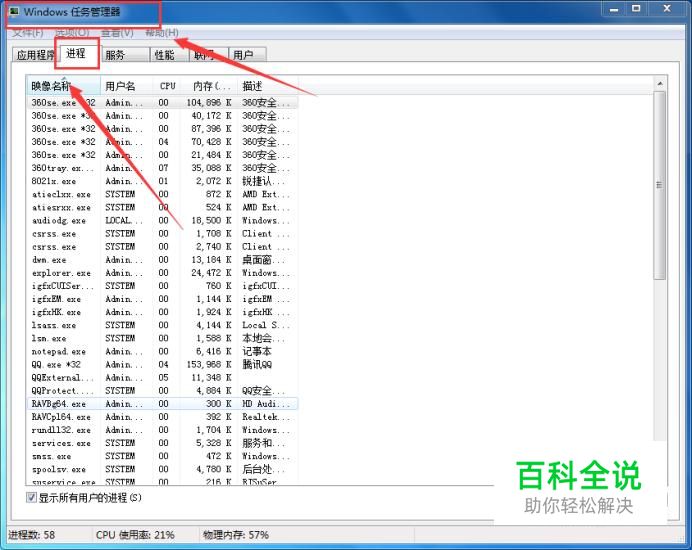Viewport: 692px width, 550px height.
Task: Select the notepad.exe process
Action: (162, 351)
